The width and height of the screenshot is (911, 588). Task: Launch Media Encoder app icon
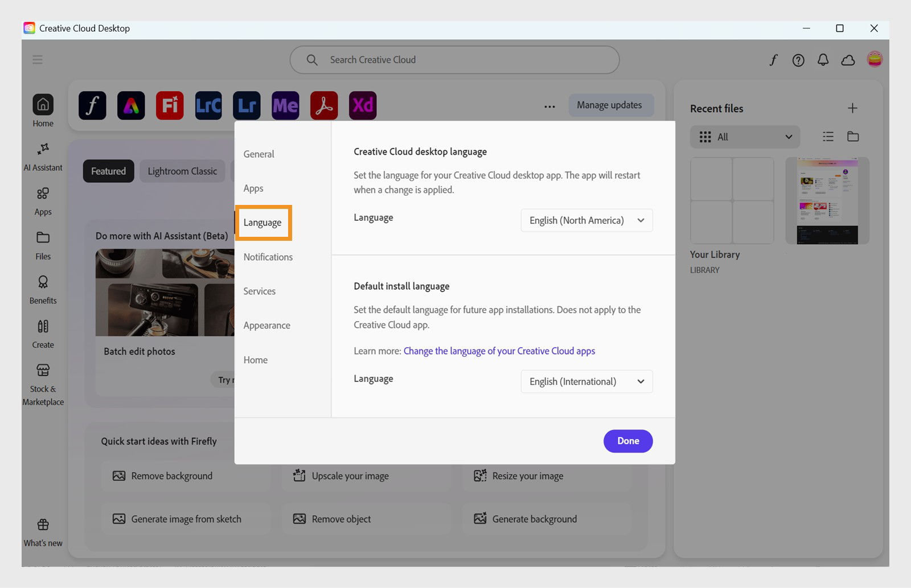coord(285,105)
